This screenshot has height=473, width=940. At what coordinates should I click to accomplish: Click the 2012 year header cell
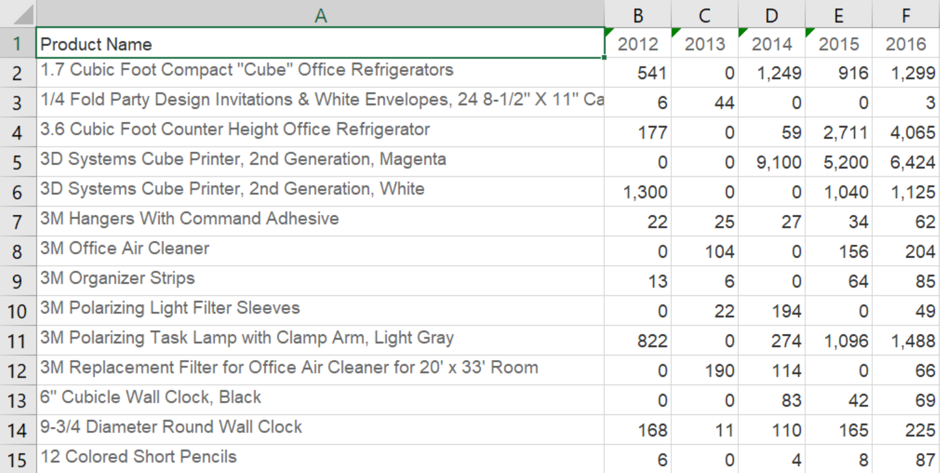[x=638, y=44]
